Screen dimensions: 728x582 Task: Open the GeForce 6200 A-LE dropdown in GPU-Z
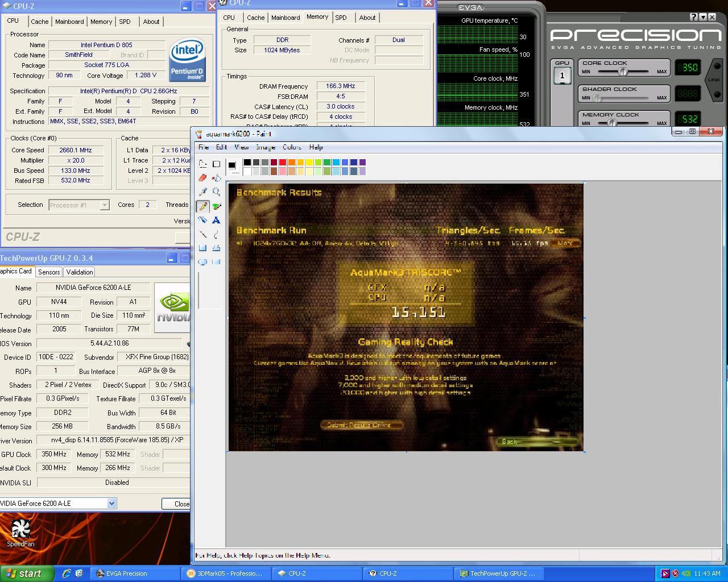coord(111,503)
